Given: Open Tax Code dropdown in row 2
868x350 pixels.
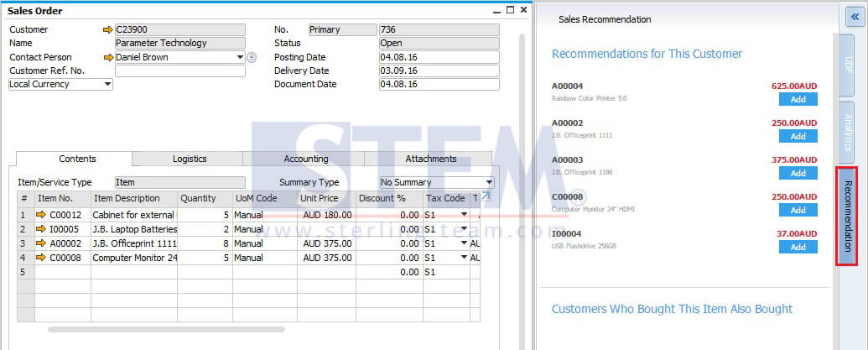Looking at the screenshot, I should click(464, 229).
